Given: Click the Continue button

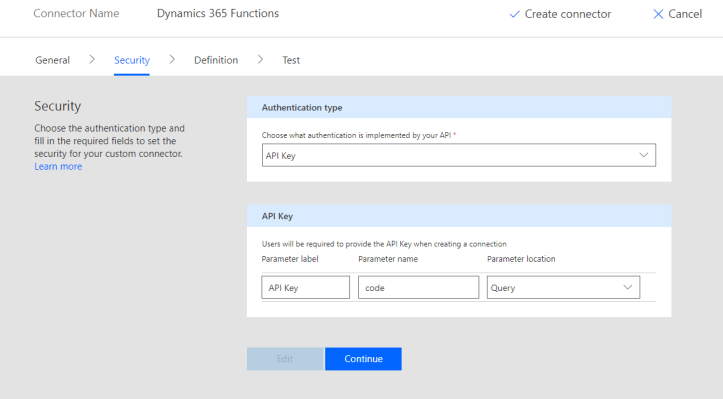Looking at the screenshot, I should 363,359.
